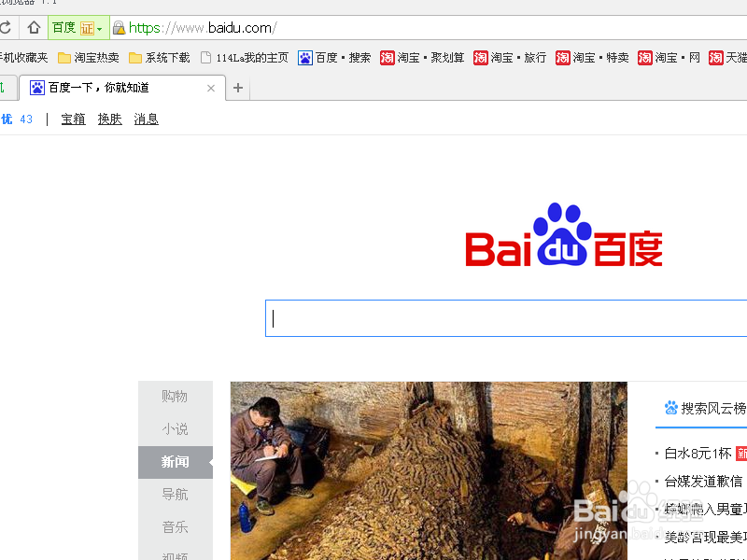The image size is (747, 560).
Task: Go to the browser home page icon
Action: 34,28
